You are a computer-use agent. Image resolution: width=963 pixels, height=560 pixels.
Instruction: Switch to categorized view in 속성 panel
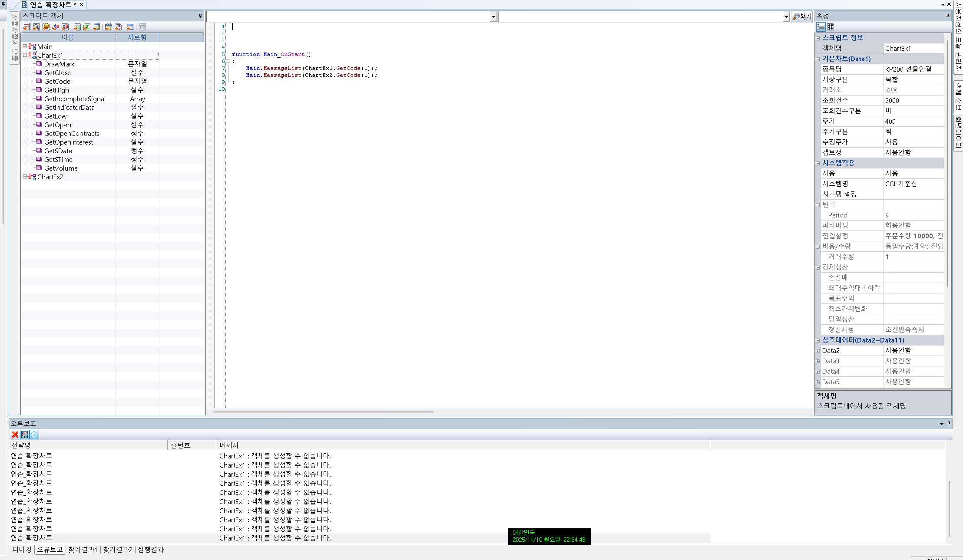pyautogui.click(x=821, y=27)
